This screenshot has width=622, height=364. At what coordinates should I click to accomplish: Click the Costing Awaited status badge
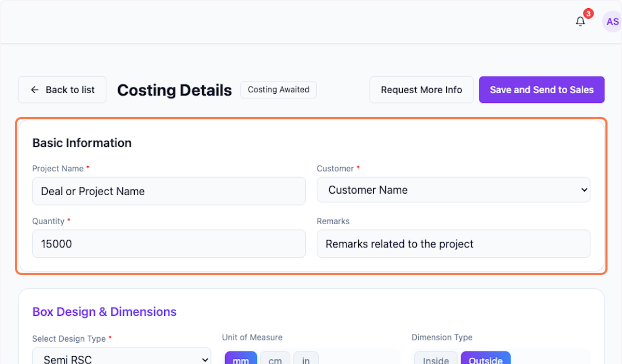pyautogui.click(x=278, y=90)
